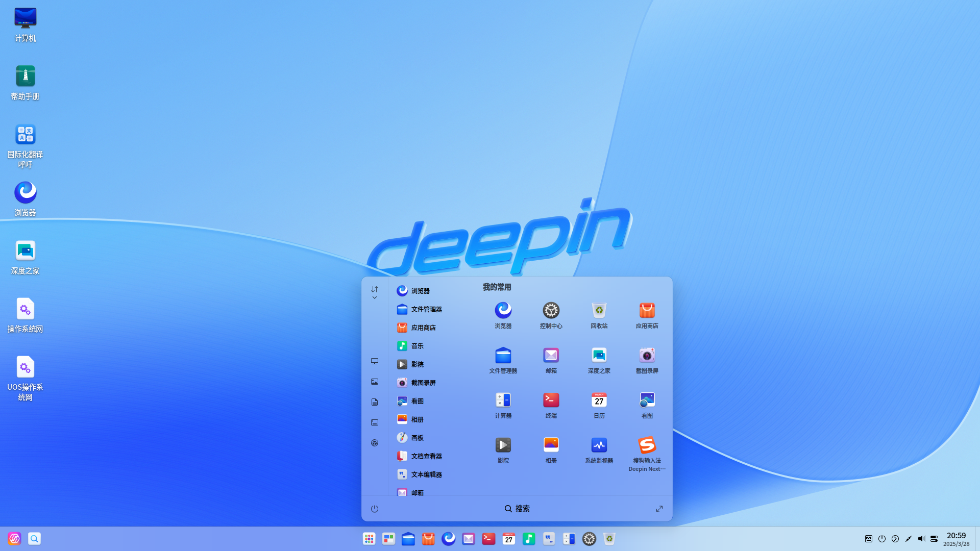Image resolution: width=980 pixels, height=551 pixels.
Task: Open 浏览器 in the 我的常用 grid
Action: click(503, 315)
